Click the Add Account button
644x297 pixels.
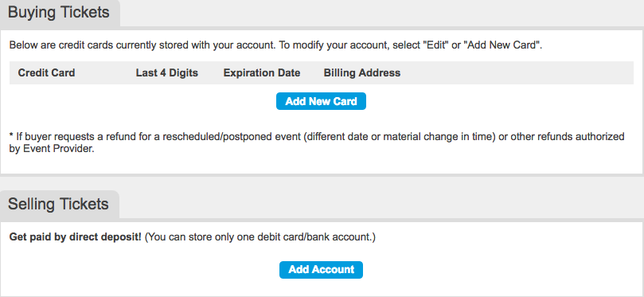(321, 269)
